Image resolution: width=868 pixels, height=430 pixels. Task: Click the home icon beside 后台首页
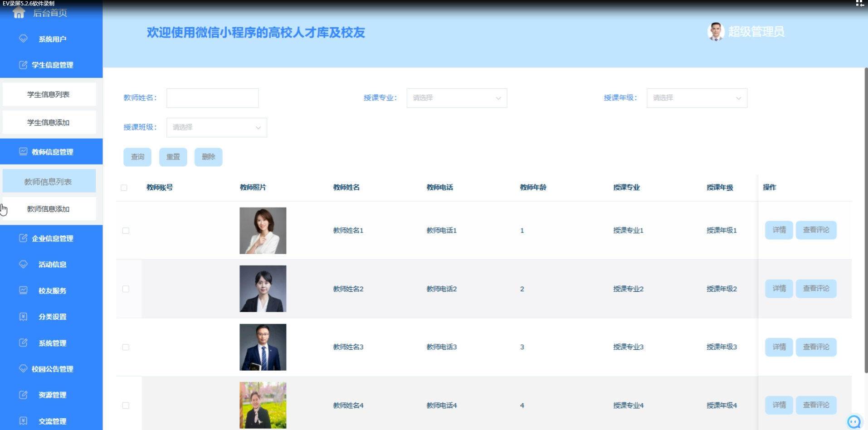point(19,13)
